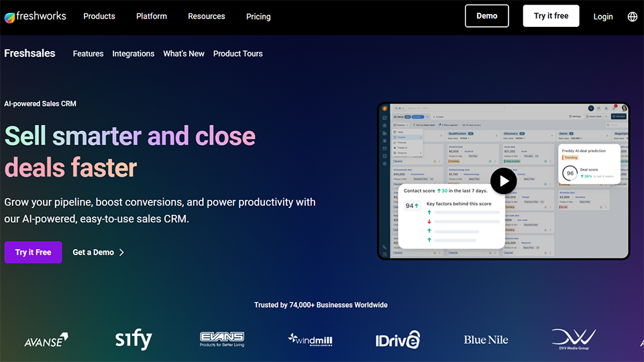This screenshot has width=644, height=362.
Task: Click the DVV Media Group logo
Action: click(574, 339)
